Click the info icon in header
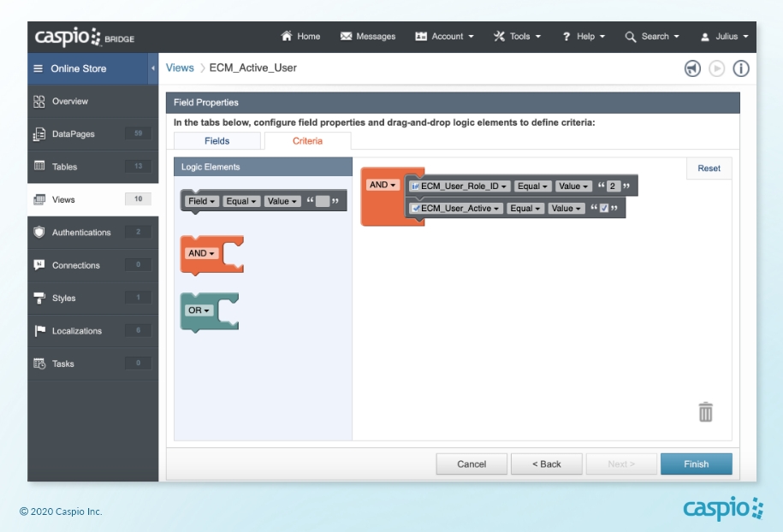This screenshot has height=532, width=783. tap(741, 68)
